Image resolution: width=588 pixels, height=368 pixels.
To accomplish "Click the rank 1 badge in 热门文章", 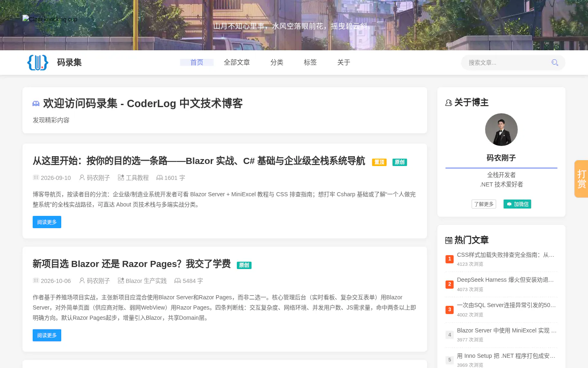I will [x=450, y=259].
